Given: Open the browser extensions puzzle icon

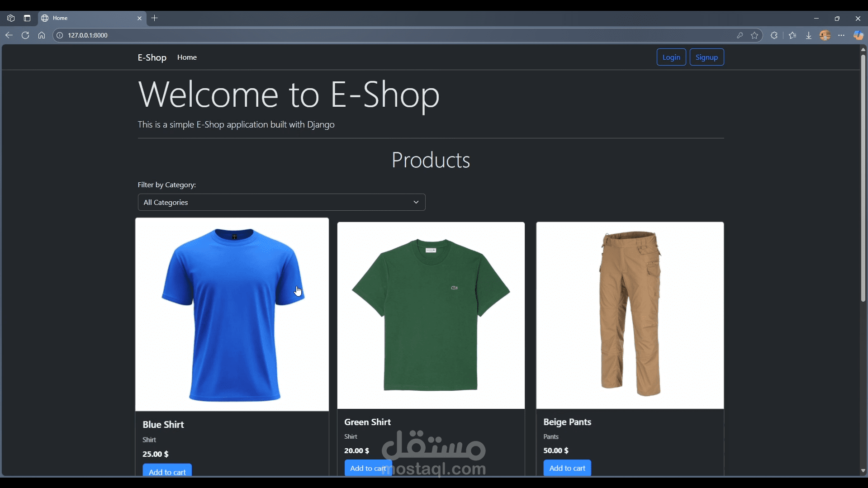Looking at the screenshot, I should coord(774,35).
